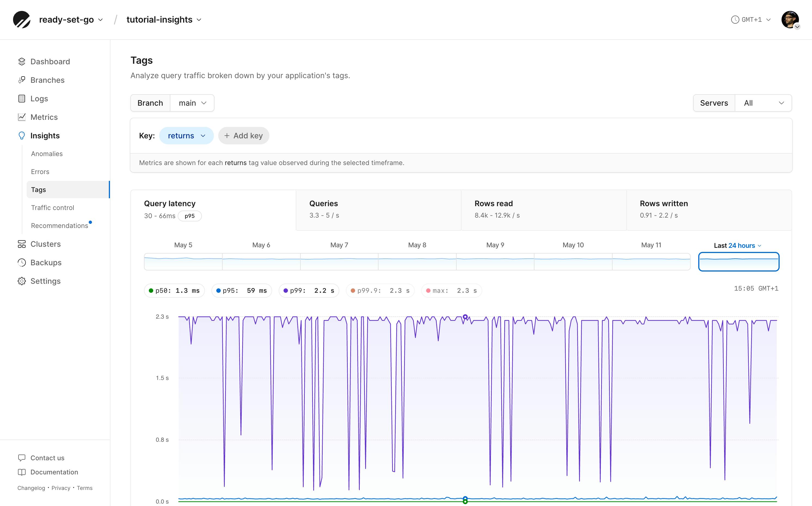Open the main branch dropdown
812x506 pixels.
(192, 103)
